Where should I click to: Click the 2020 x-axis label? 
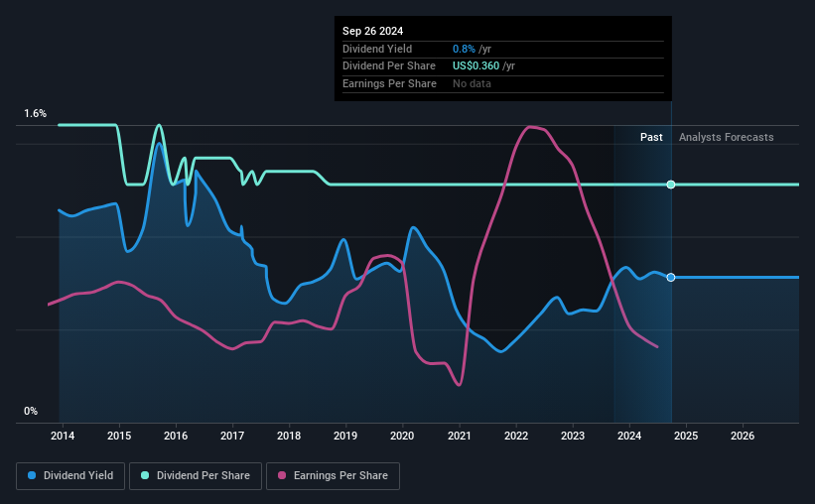click(402, 436)
